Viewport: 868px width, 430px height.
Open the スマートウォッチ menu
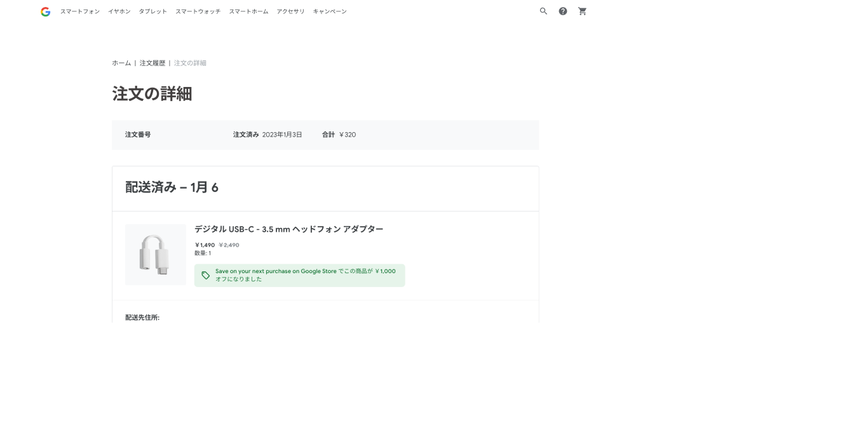point(198,11)
